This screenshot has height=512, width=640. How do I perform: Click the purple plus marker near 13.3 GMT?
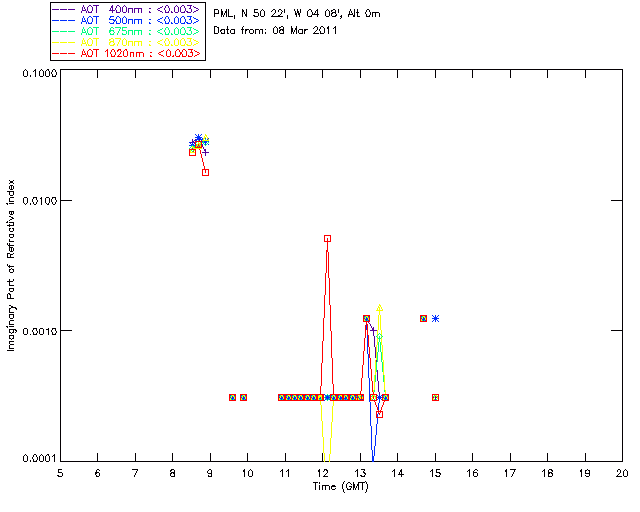[373, 330]
